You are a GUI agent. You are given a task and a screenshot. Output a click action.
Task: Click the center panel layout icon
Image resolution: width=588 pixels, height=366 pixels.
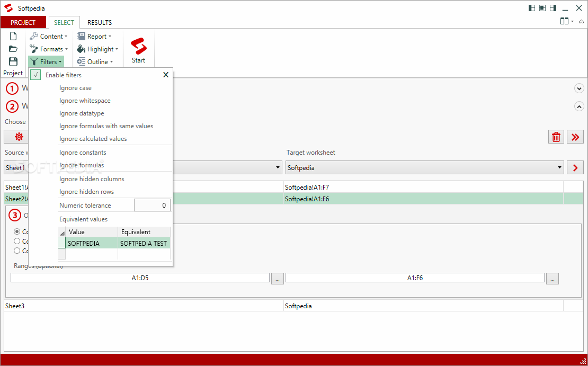(542, 8)
